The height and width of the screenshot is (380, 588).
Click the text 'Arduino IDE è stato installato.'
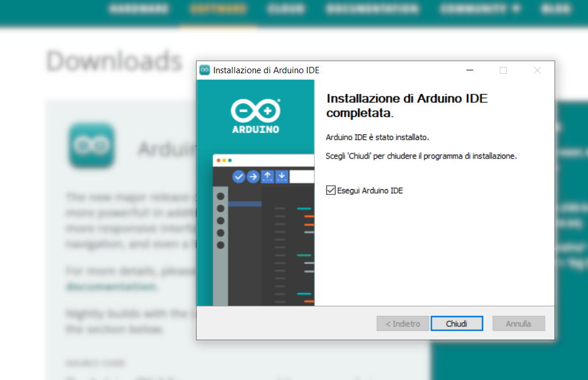(377, 137)
